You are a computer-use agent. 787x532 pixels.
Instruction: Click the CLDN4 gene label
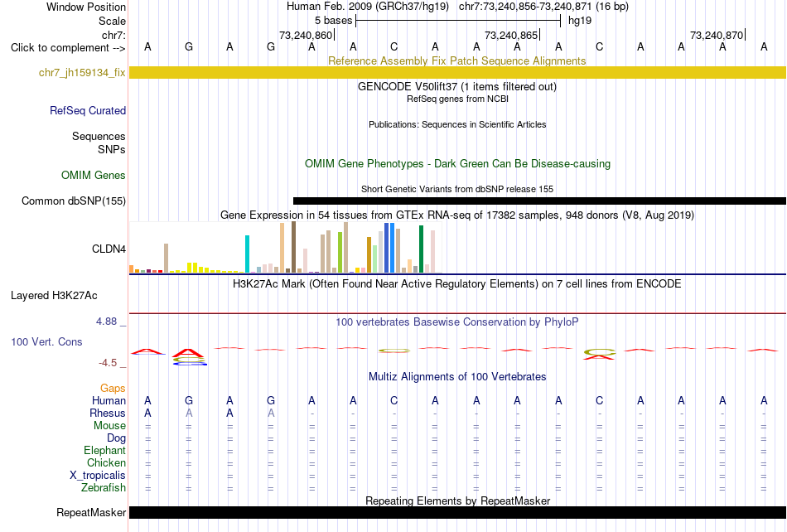(109, 249)
